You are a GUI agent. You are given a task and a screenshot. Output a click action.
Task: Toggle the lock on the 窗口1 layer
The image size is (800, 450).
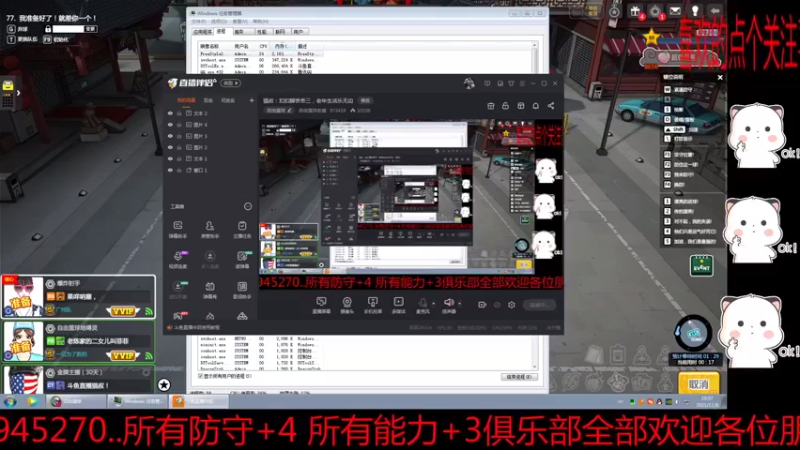pos(179,170)
